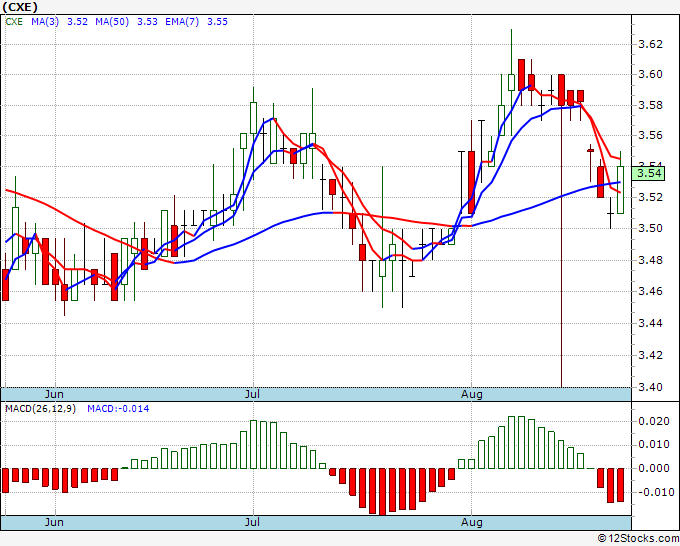Click the 3.44 price axis label
Viewport: 680px width, 546px height.
[651, 323]
